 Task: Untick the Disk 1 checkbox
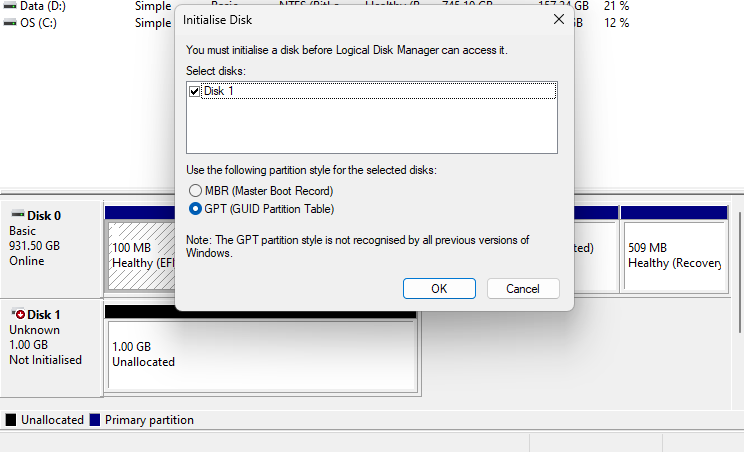[x=194, y=91]
